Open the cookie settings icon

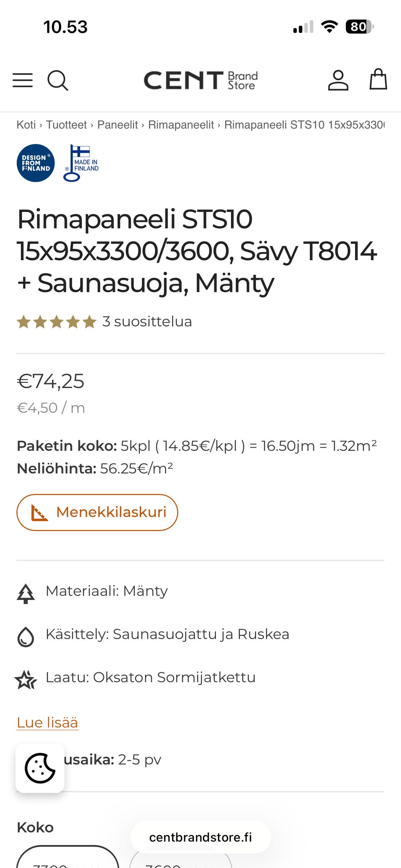point(39,768)
